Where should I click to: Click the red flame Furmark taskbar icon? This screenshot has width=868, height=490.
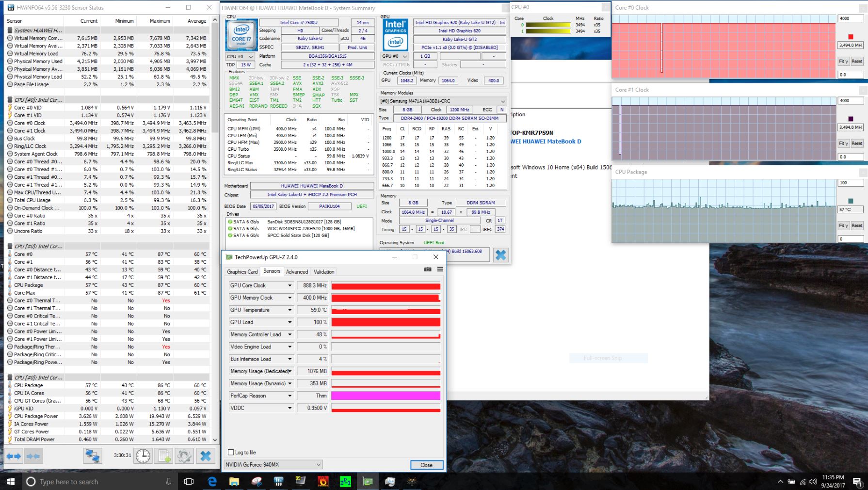click(323, 481)
